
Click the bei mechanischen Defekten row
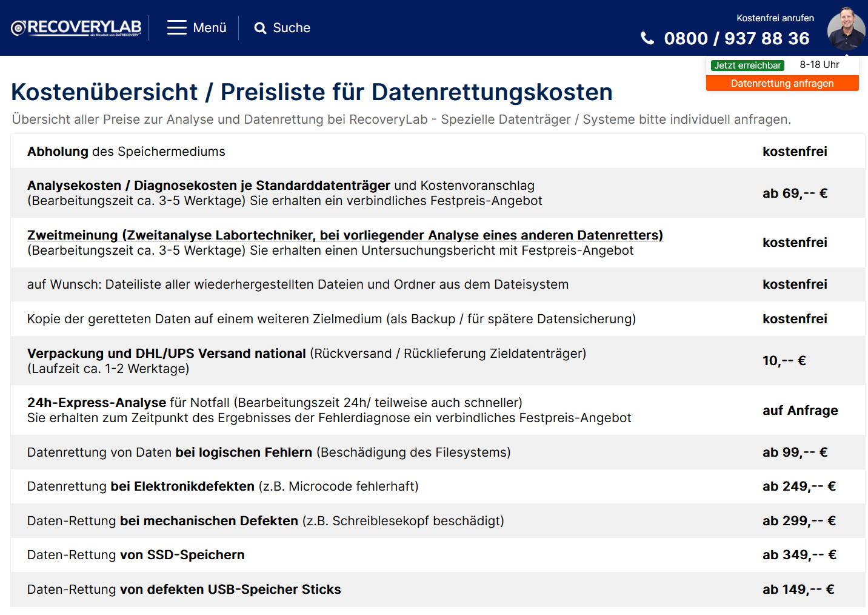(438, 521)
